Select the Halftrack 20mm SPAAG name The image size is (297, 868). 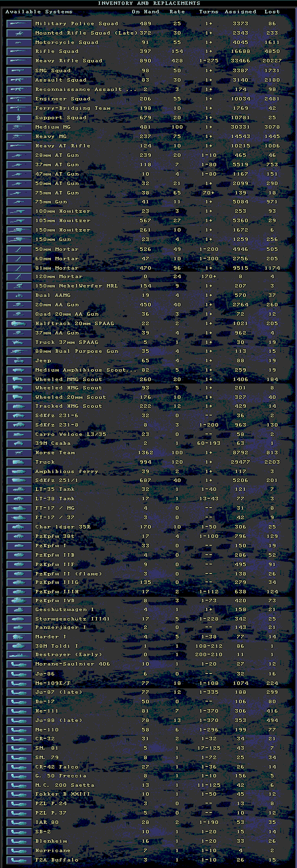point(75,323)
